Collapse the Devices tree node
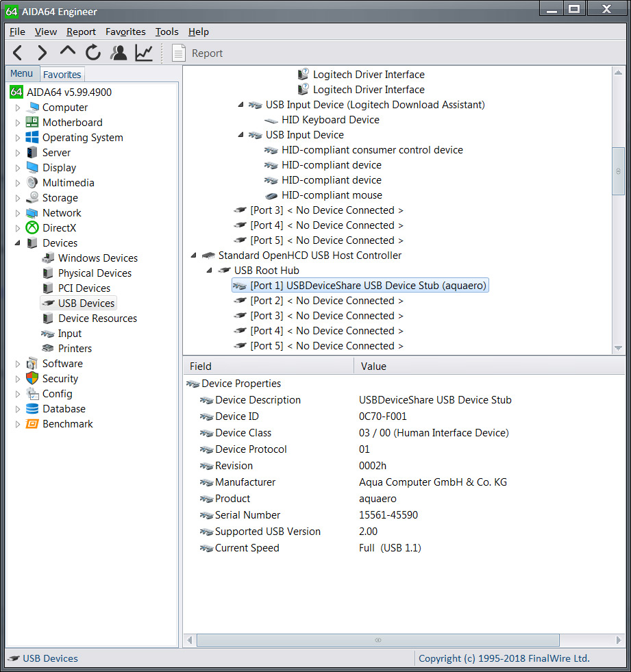631x672 pixels. tap(18, 243)
